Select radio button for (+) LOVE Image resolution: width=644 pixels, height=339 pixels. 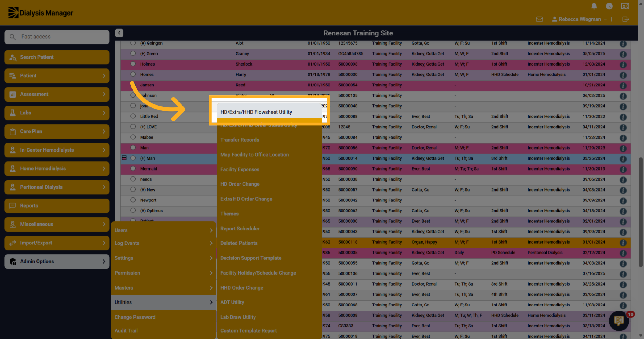133,127
